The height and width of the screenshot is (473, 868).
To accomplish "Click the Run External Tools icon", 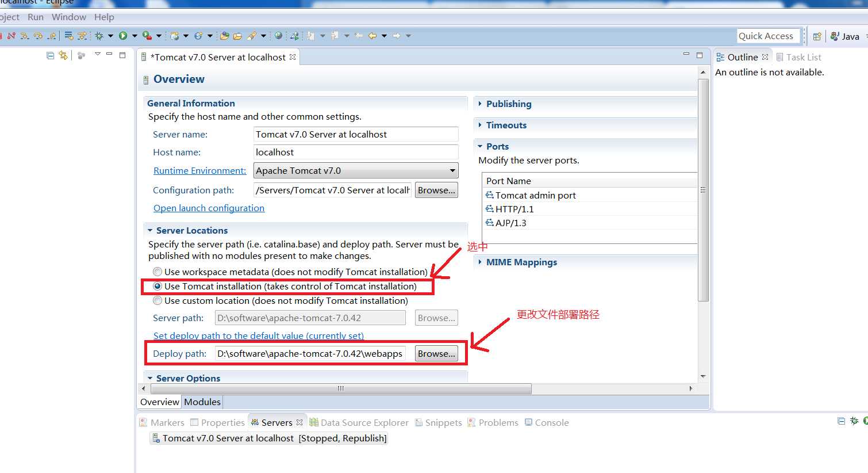I will pos(147,36).
